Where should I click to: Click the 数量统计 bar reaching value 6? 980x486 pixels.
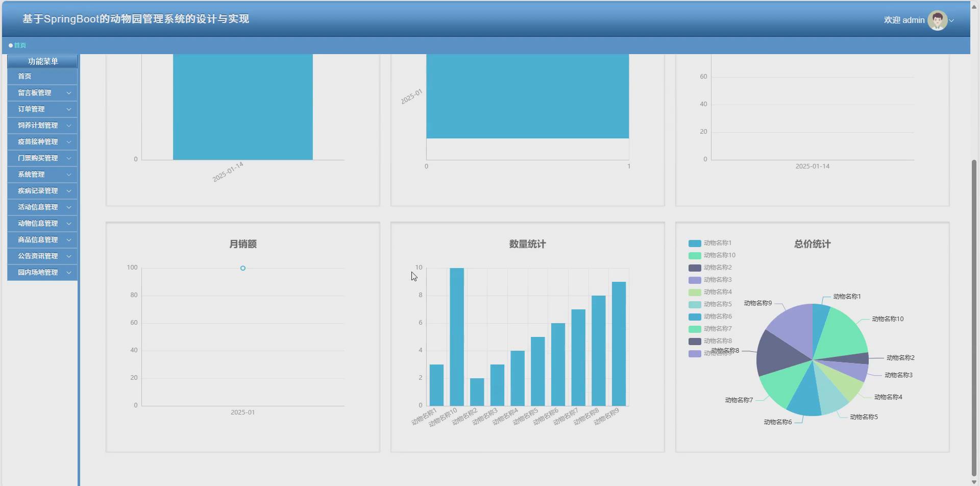pos(558,364)
